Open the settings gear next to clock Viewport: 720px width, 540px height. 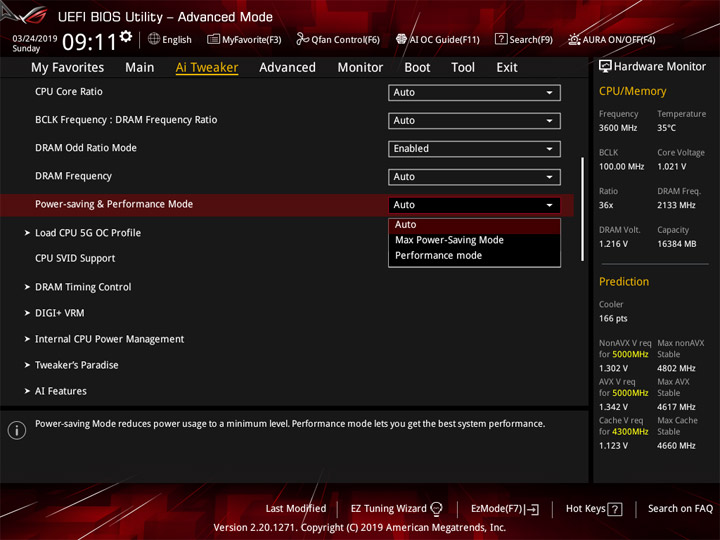(x=126, y=36)
